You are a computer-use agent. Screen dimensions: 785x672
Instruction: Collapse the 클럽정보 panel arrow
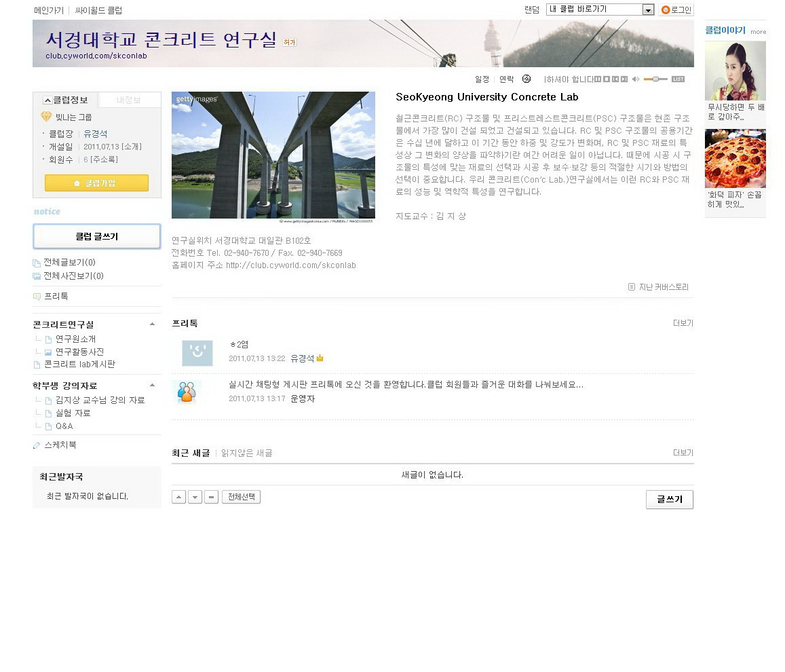(x=47, y=100)
